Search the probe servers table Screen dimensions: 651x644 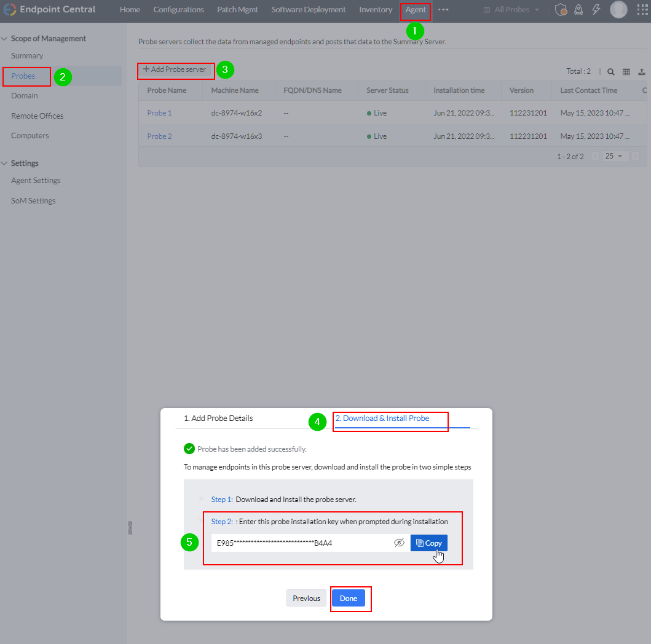(x=610, y=72)
